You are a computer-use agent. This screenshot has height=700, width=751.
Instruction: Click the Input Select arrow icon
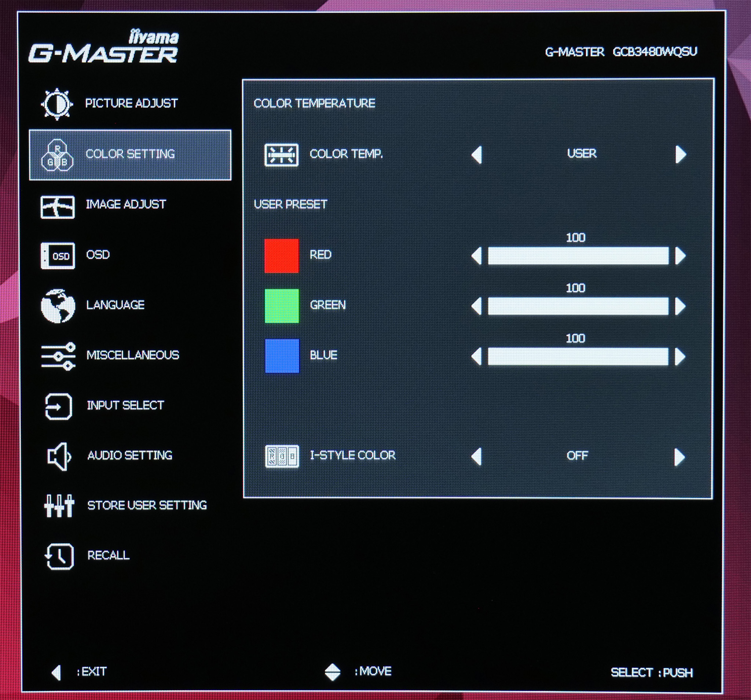click(59, 406)
